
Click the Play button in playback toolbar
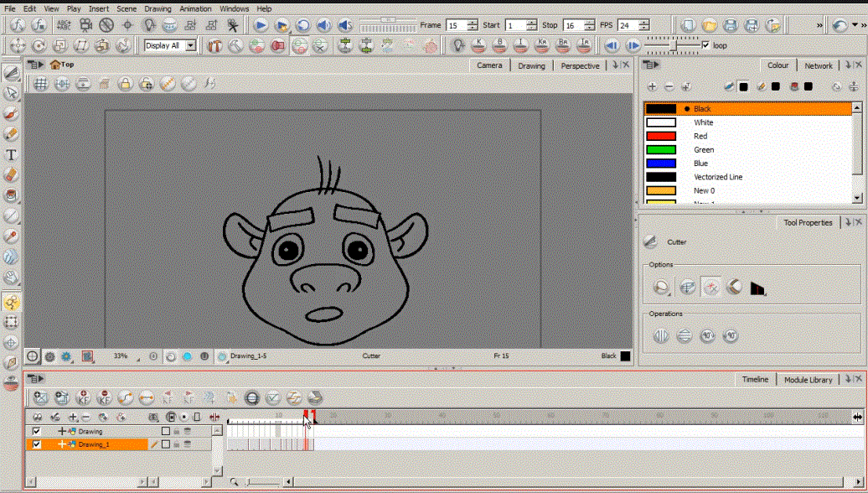261,25
